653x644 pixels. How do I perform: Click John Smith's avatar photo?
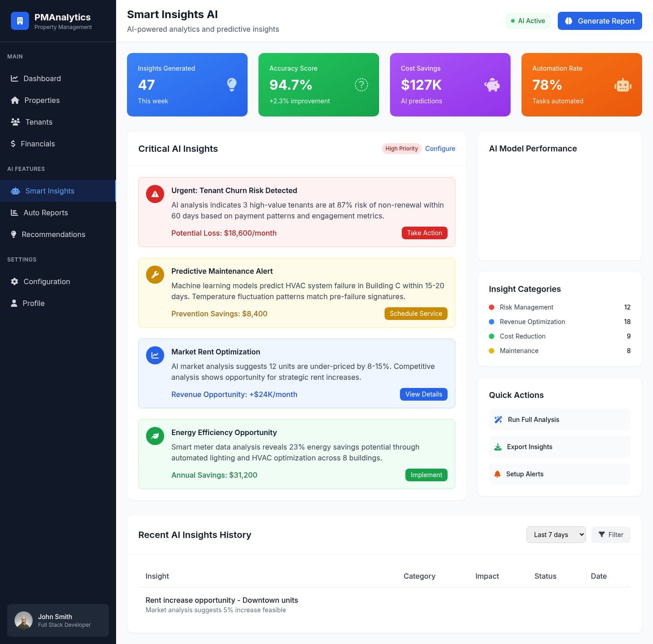click(x=24, y=620)
